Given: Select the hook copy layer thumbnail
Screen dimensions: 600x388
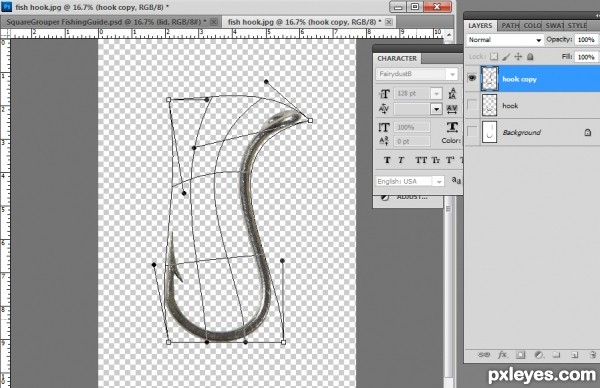Looking at the screenshot, I should [489, 78].
